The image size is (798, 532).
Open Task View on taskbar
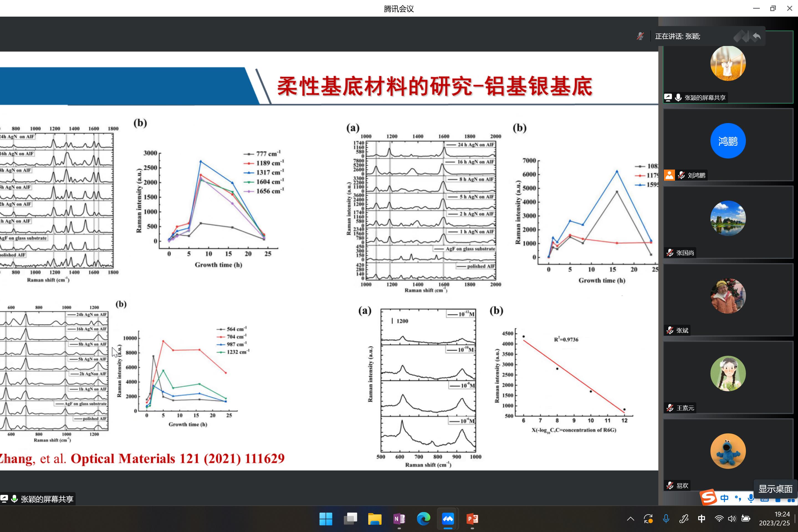[x=350, y=519]
